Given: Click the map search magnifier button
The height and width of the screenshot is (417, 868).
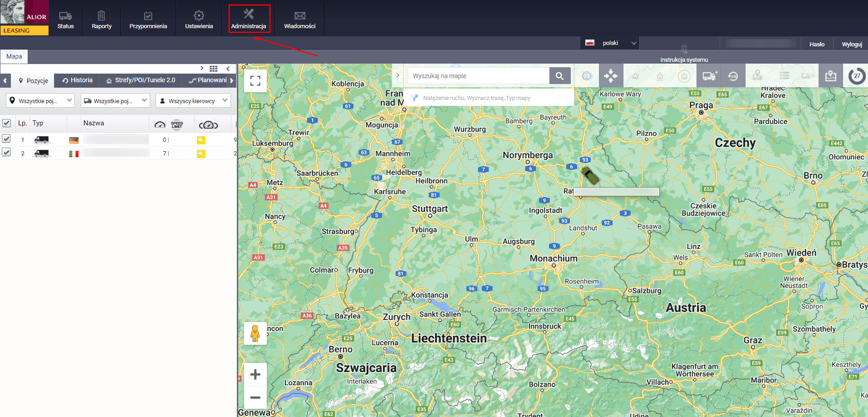Looking at the screenshot, I should pos(560,76).
